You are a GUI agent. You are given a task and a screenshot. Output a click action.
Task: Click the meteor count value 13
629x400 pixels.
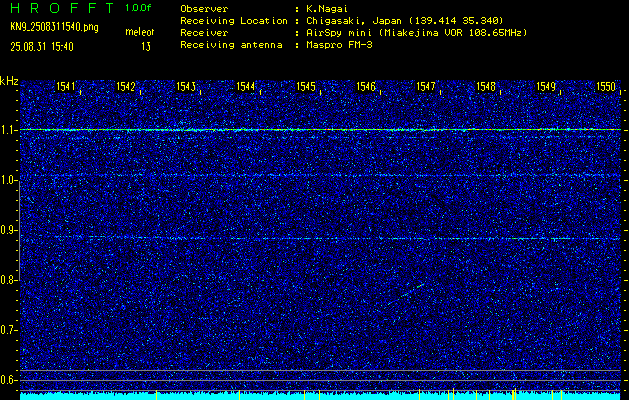146,47
